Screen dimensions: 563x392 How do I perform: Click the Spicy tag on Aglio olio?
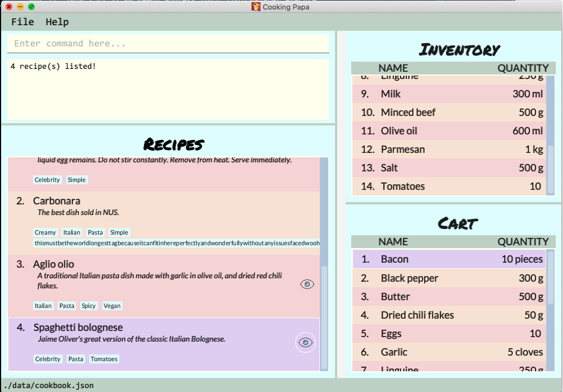(89, 306)
